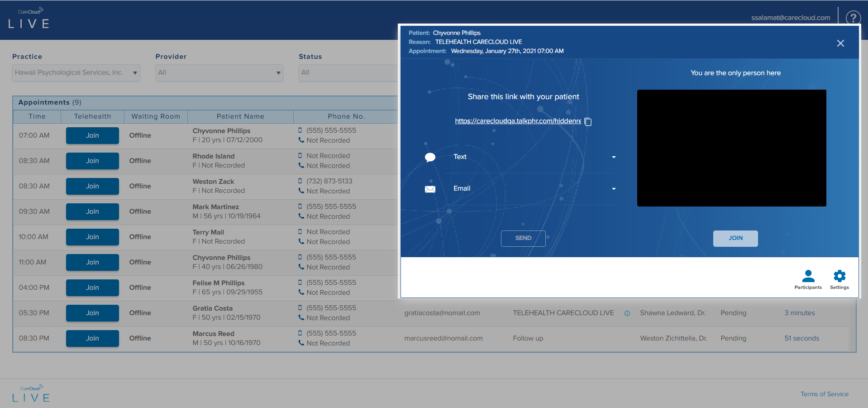Open the Practice dropdown
The width and height of the screenshot is (868, 408).
[x=76, y=73]
